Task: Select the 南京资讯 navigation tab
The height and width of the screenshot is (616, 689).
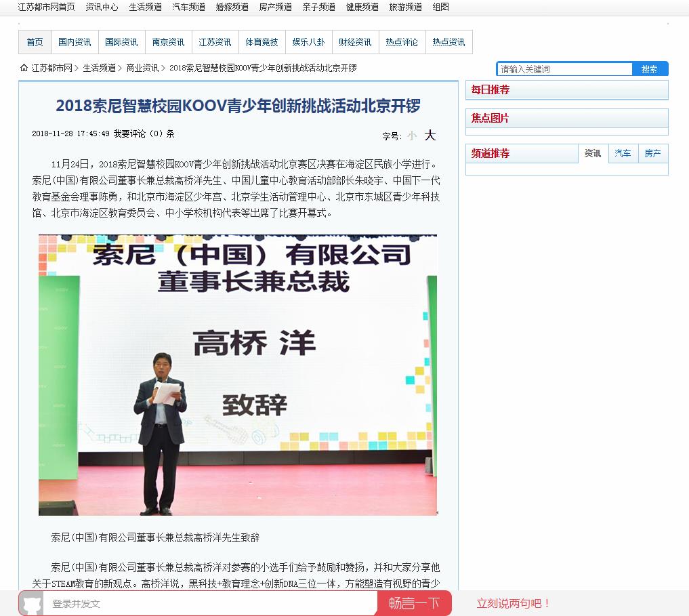Action: 169,42
